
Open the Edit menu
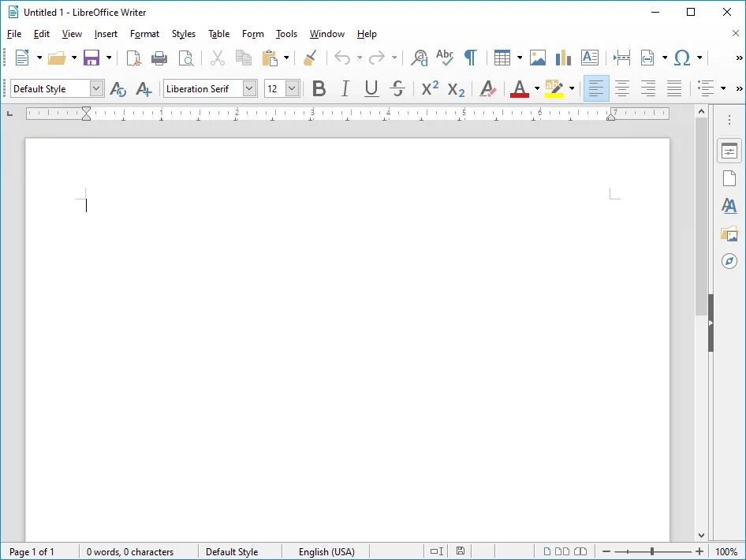coord(42,34)
